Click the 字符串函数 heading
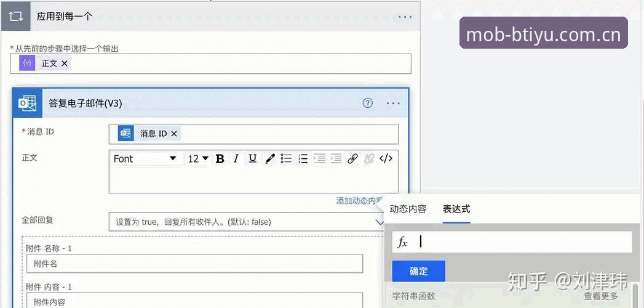Viewport: 644px width, 308px height. click(x=413, y=296)
